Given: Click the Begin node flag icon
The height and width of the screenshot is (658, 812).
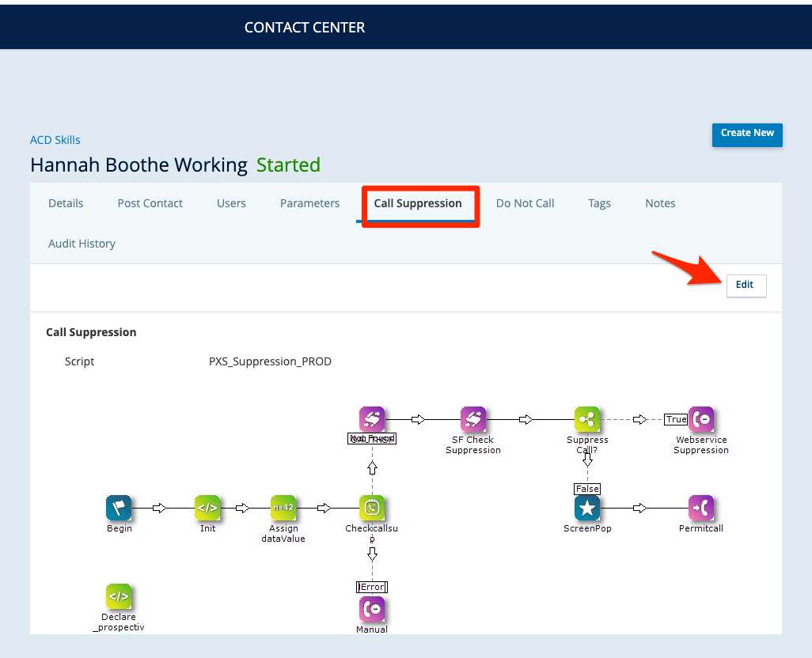Looking at the screenshot, I should (x=119, y=508).
